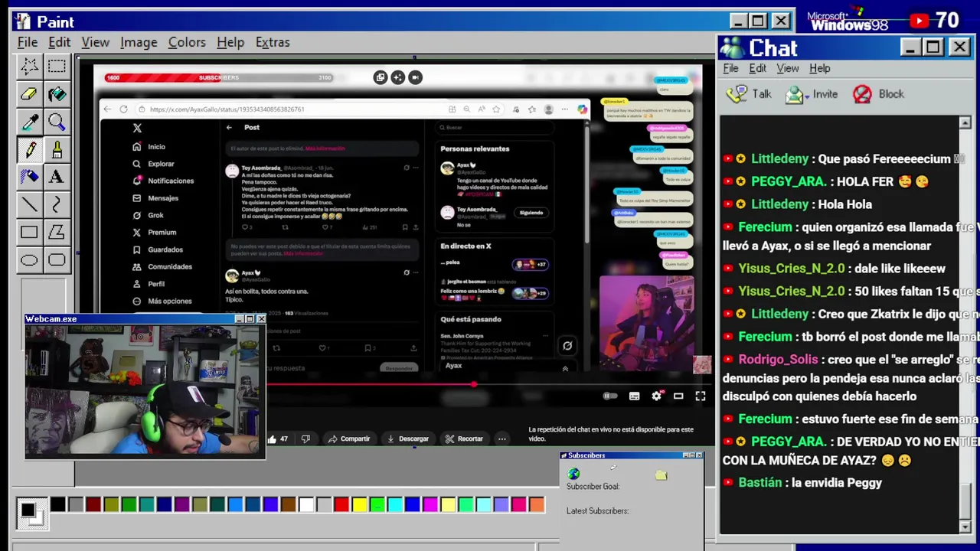Click the Recortar clip button
This screenshot has width=980, height=551.
pyautogui.click(x=465, y=439)
